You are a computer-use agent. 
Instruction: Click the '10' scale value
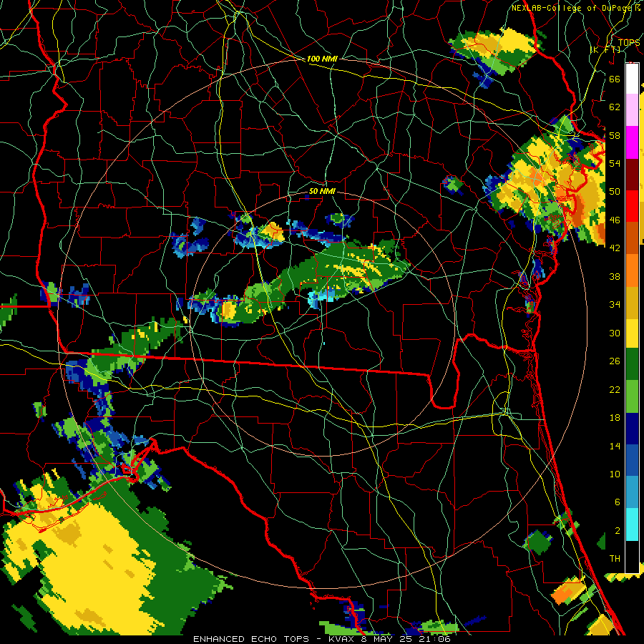615,474
